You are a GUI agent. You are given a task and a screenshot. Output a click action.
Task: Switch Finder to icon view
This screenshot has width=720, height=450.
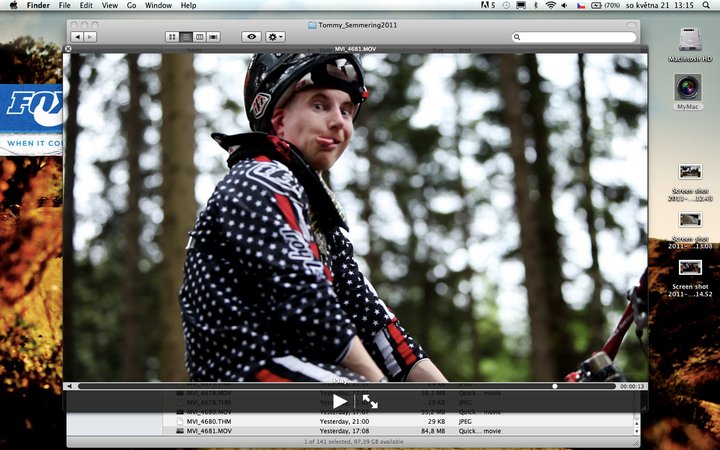coord(172,37)
